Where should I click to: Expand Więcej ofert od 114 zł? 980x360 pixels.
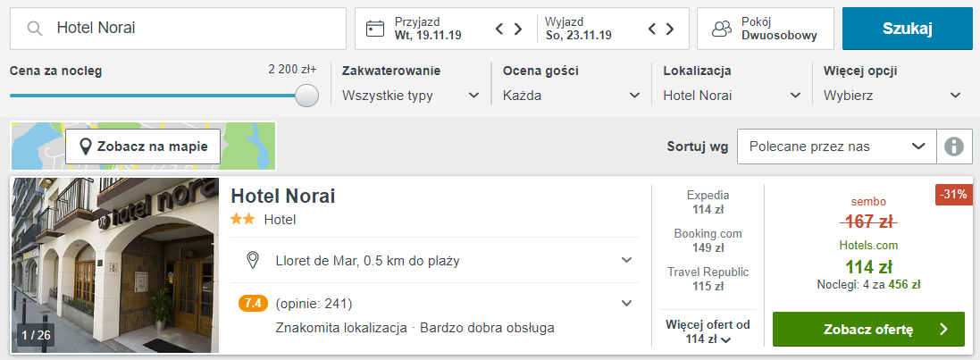click(x=708, y=332)
